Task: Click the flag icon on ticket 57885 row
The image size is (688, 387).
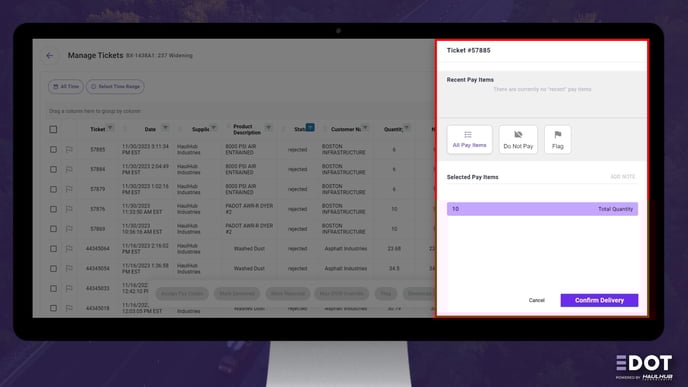Action: coord(69,150)
